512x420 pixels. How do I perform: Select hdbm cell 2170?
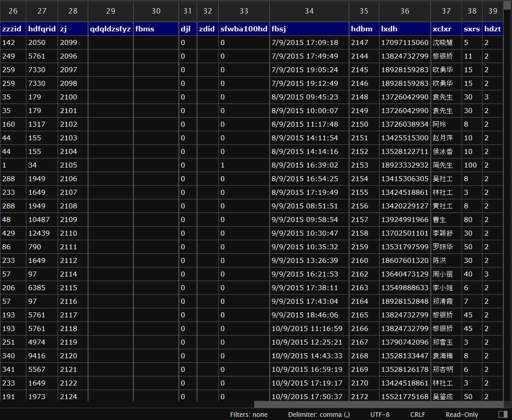[364, 383]
